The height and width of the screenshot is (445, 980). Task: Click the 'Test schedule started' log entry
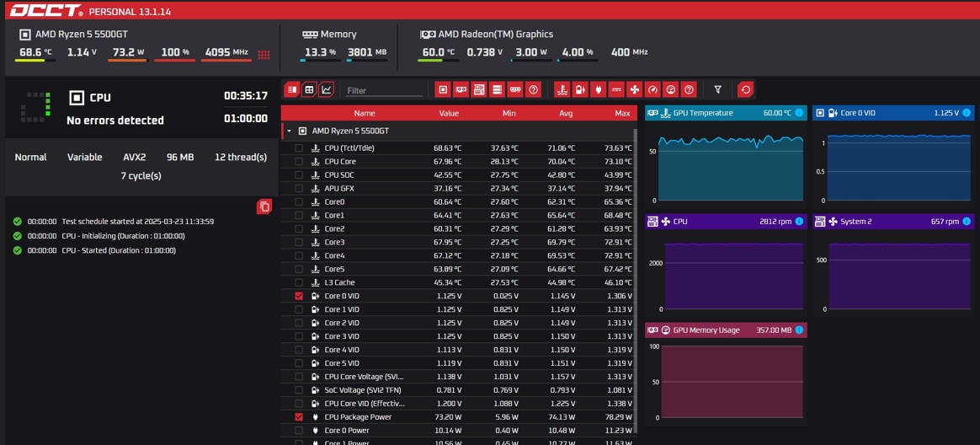click(x=138, y=222)
